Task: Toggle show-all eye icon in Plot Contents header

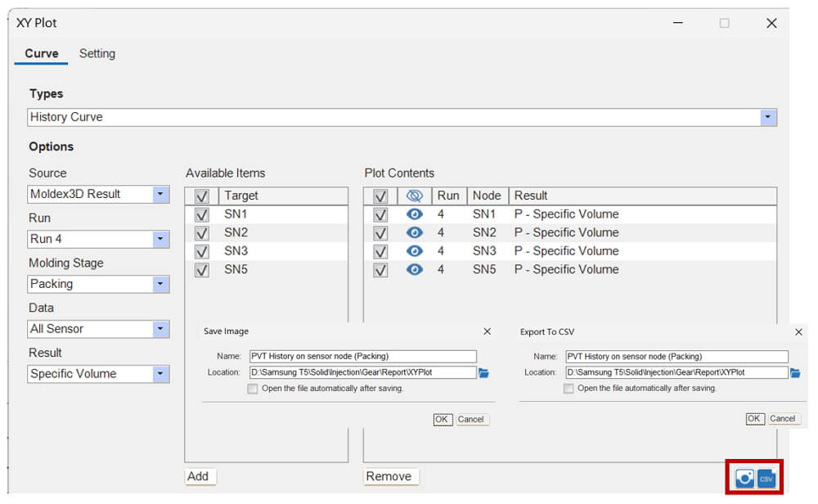Action: click(x=415, y=196)
